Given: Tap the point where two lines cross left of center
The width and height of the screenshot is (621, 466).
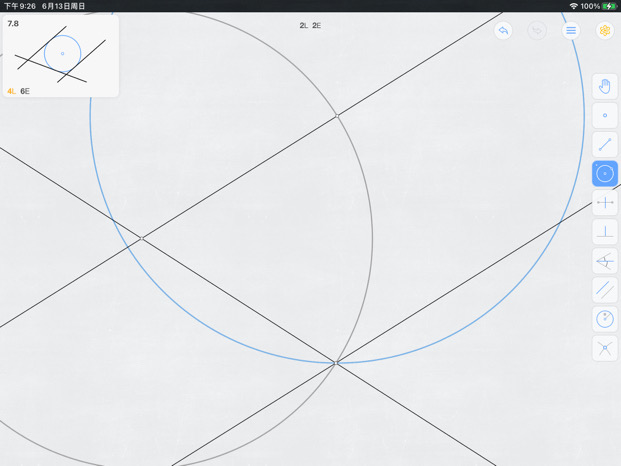Looking at the screenshot, I should pos(142,238).
